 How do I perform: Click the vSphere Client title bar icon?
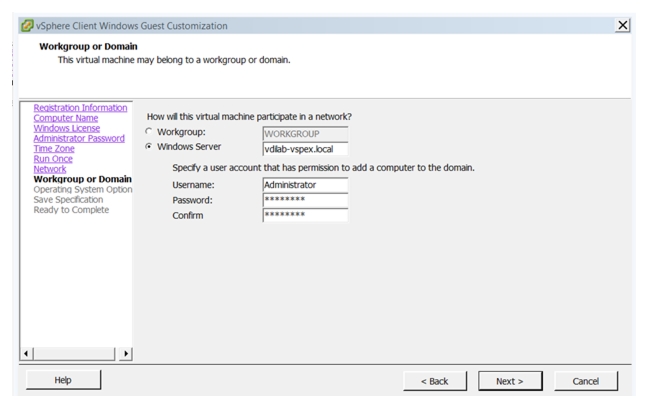27,26
